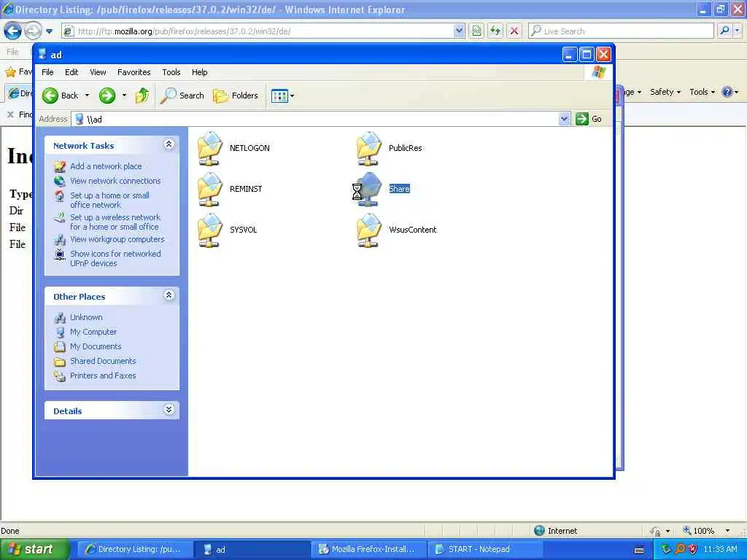Select the Share folder icon

369,189
